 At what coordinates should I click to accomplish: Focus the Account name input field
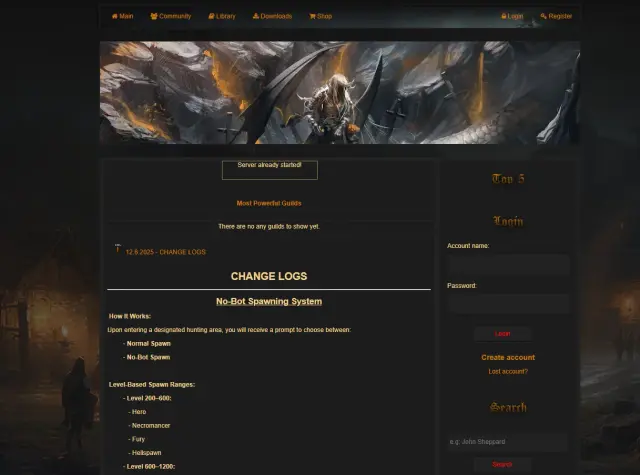pos(508,265)
